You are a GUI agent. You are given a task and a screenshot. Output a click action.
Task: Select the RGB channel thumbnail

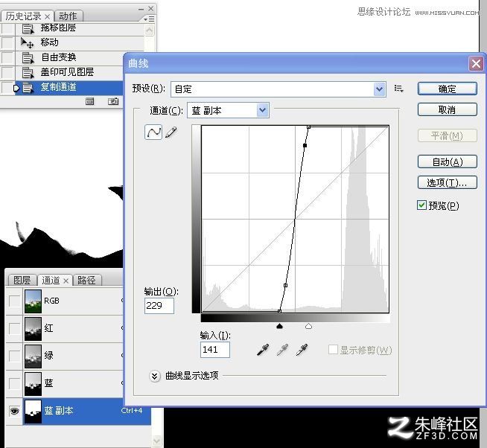33,301
